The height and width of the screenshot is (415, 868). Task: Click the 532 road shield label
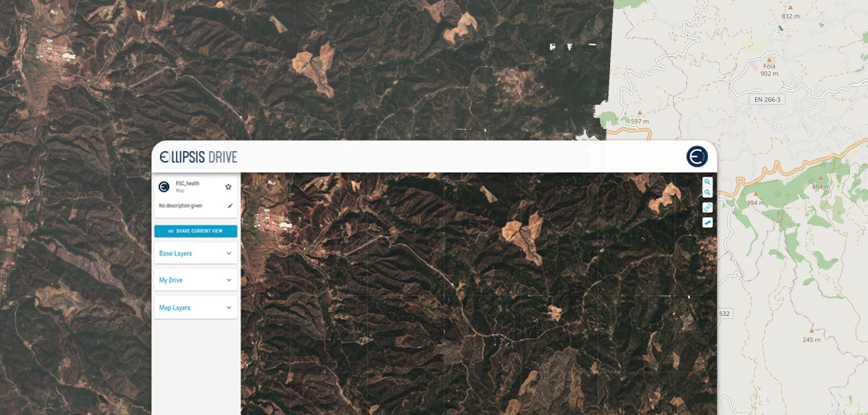(x=724, y=314)
